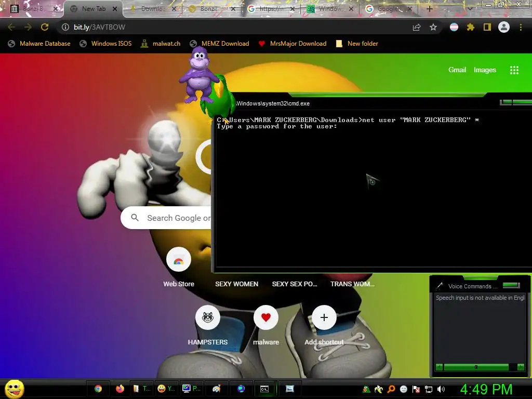Screen dimensions: 532x399
Task: Open the Y... smiley taskbar item
Action: 166,389
